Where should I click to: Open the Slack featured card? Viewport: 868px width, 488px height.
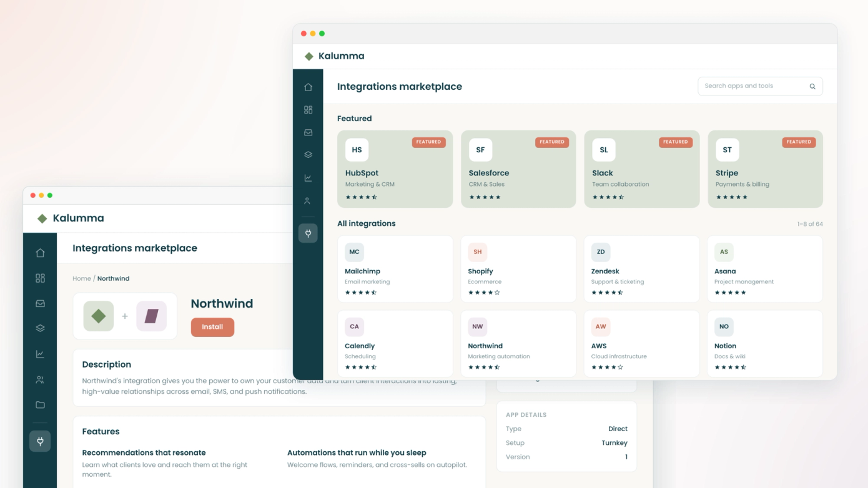click(642, 169)
